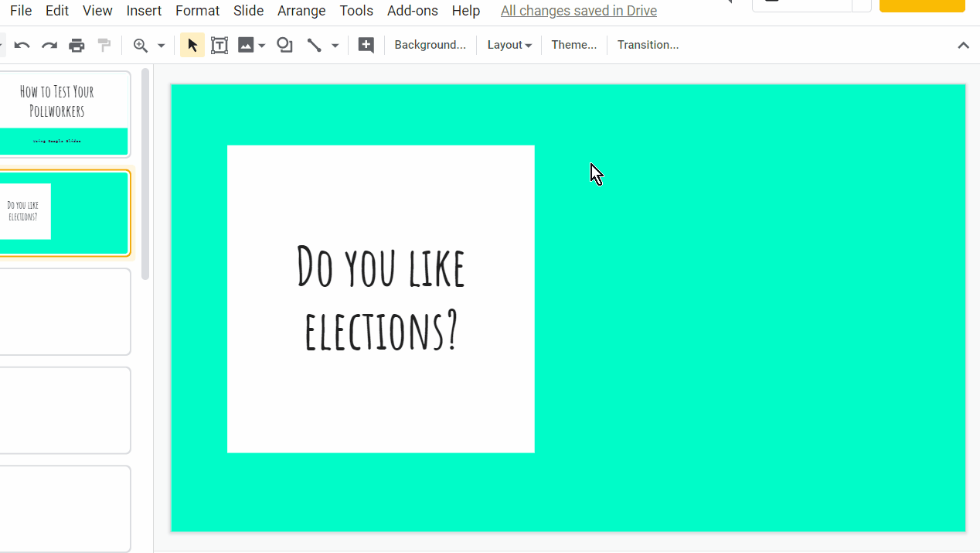This screenshot has height=553, width=980.
Task: Open the Slide menu
Action: [x=249, y=11]
